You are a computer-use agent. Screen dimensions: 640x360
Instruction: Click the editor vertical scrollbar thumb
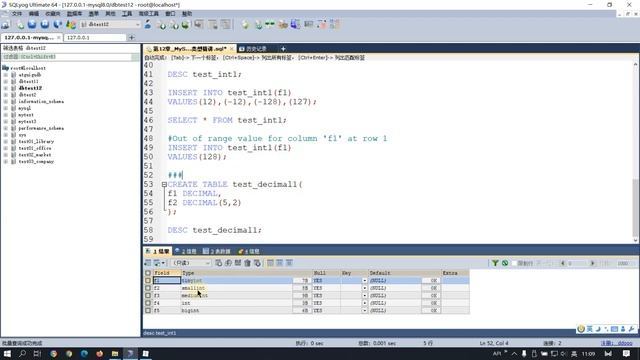pyautogui.click(x=635, y=207)
